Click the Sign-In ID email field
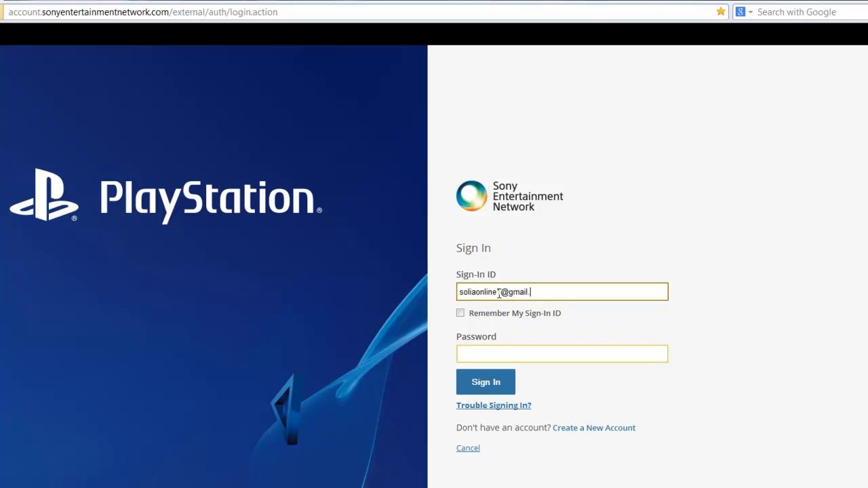868x488 pixels. 562,291
